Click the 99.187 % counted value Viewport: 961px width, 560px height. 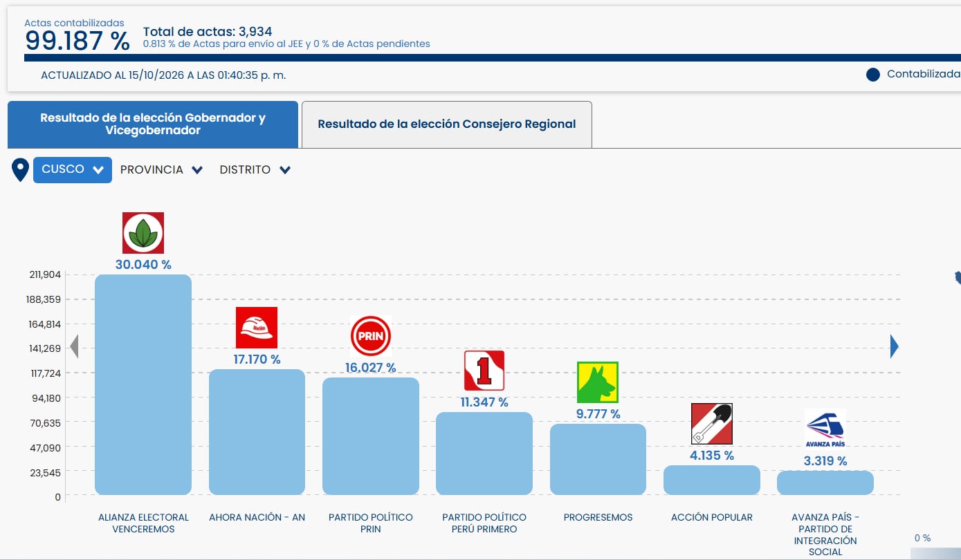click(77, 41)
